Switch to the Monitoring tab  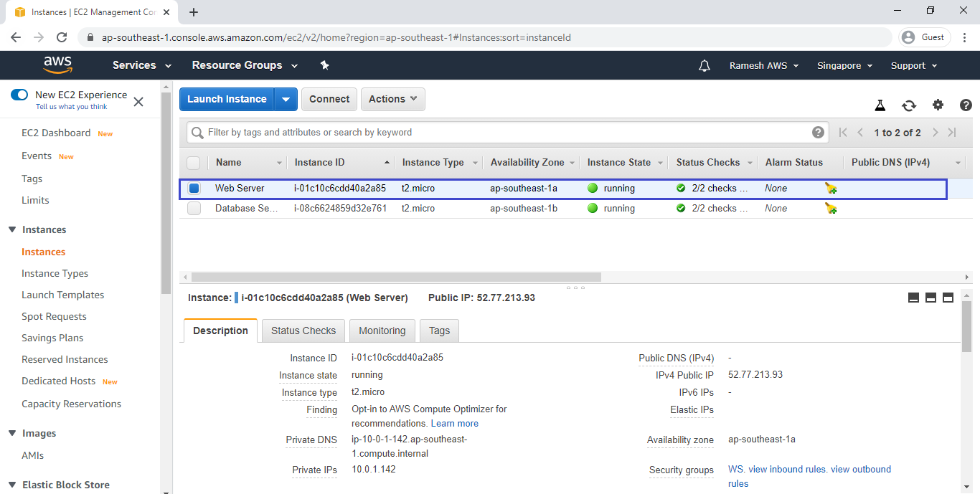coord(382,331)
